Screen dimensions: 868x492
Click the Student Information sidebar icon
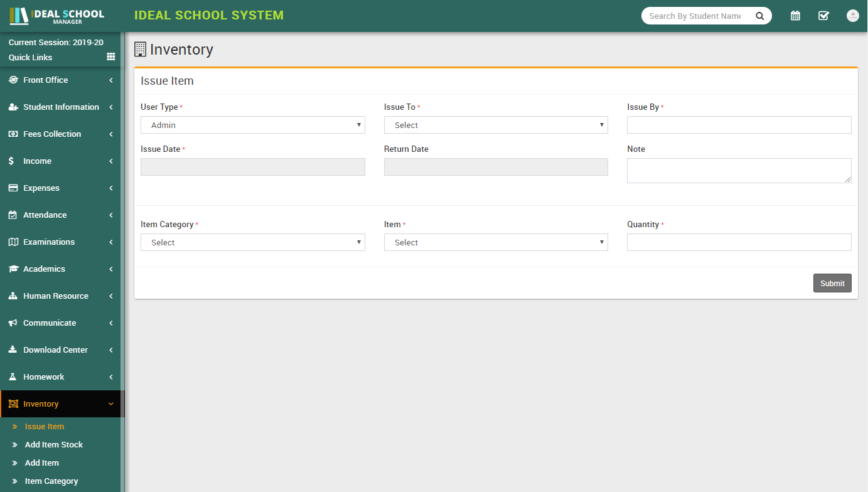tap(13, 107)
